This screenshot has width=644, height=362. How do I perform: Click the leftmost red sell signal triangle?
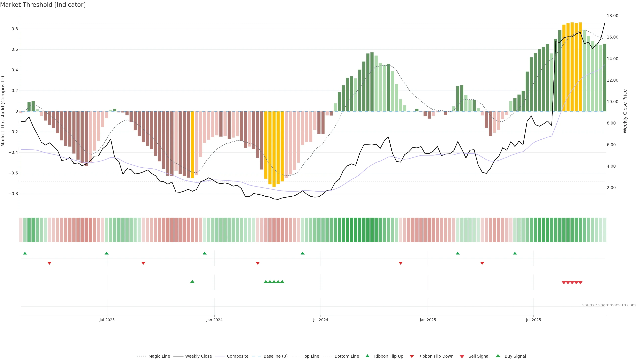coord(564,283)
